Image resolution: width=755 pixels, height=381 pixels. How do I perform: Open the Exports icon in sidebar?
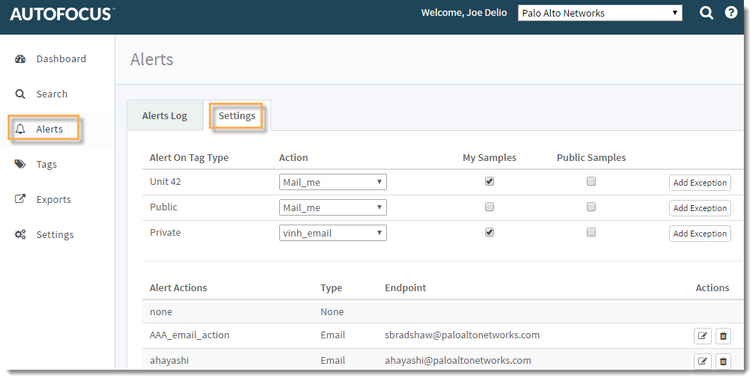click(20, 199)
